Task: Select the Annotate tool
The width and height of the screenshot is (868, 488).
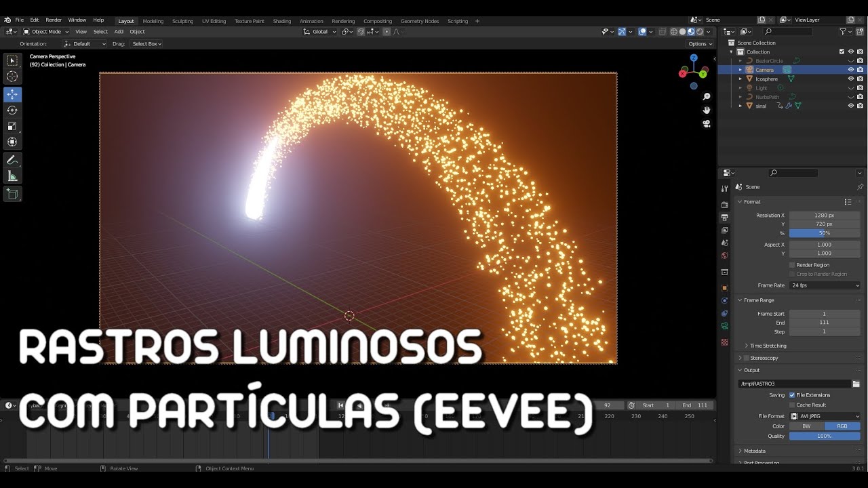Action: point(12,160)
